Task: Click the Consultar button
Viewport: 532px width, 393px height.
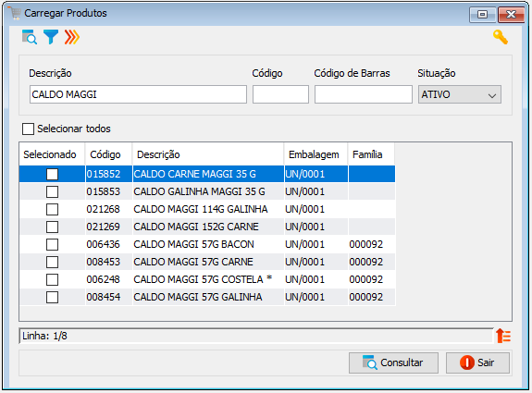Action: 393,362
